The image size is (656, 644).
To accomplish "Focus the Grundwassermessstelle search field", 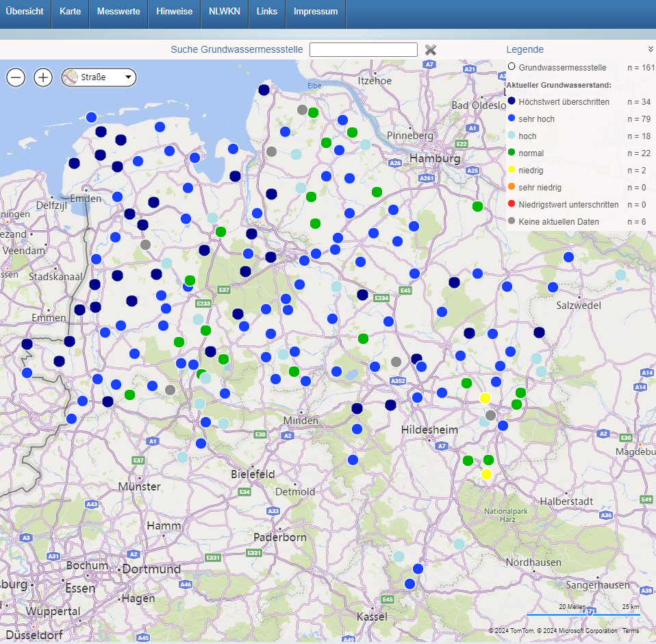I will tap(363, 49).
